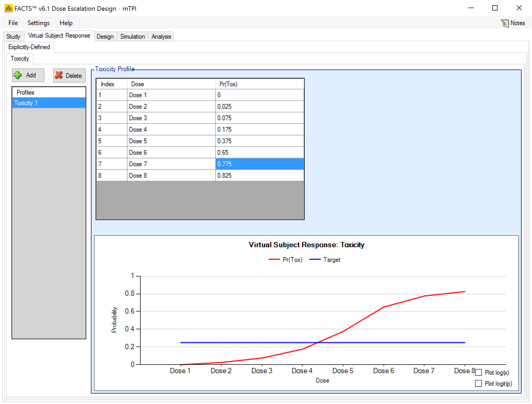Click the blue Target legend line
Image resolution: width=532 pixels, height=404 pixels.
point(315,259)
